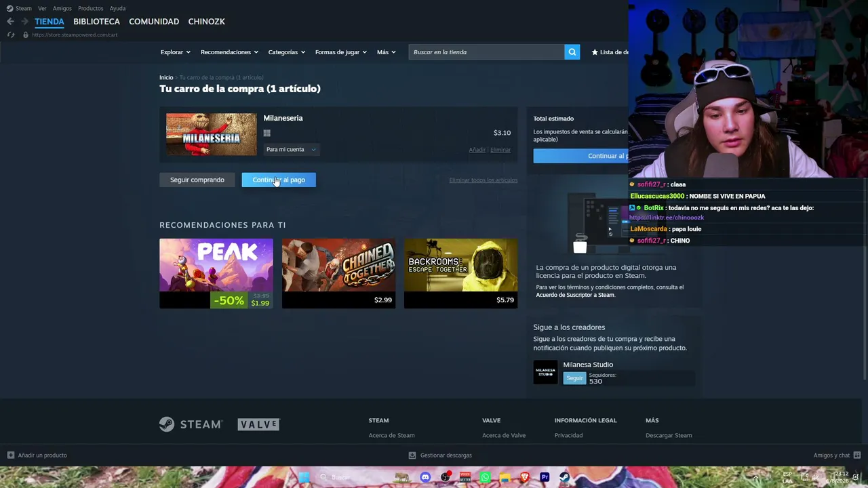Open the 'Para mi cuenta' dropdown
Image resolution: width=868 pixels, height=488 pixels.
291,149
